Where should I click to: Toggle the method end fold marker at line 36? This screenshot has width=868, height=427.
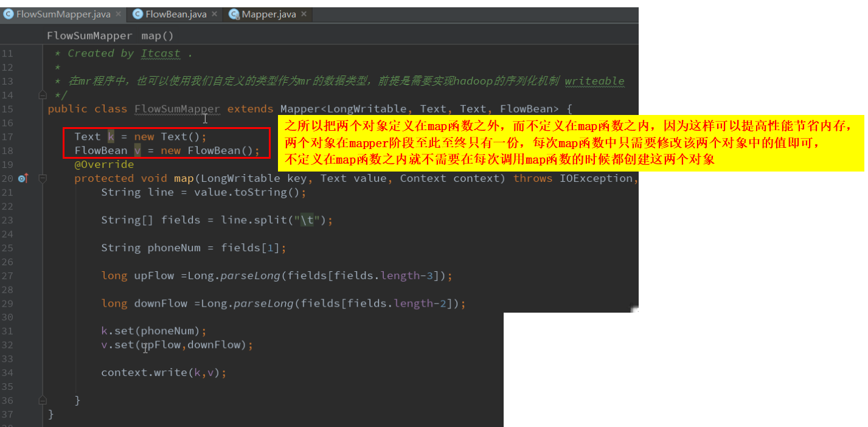coord(43,400)
